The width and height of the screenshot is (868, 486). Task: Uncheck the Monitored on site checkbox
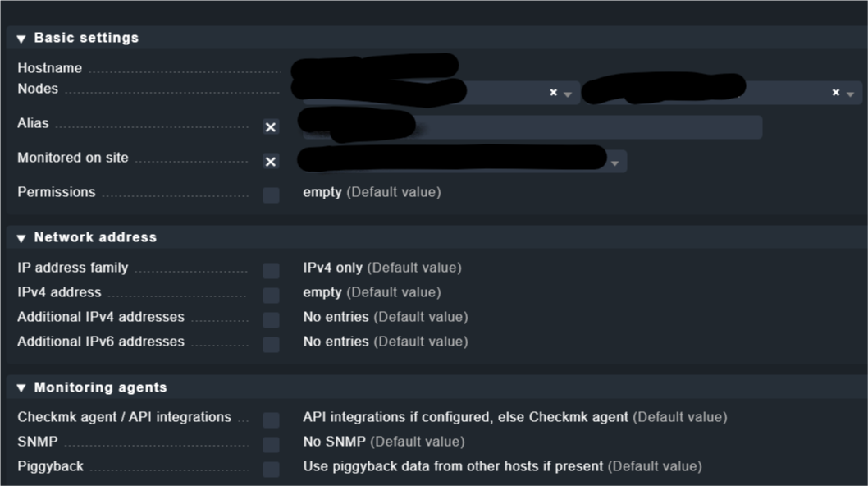point(271,162)
